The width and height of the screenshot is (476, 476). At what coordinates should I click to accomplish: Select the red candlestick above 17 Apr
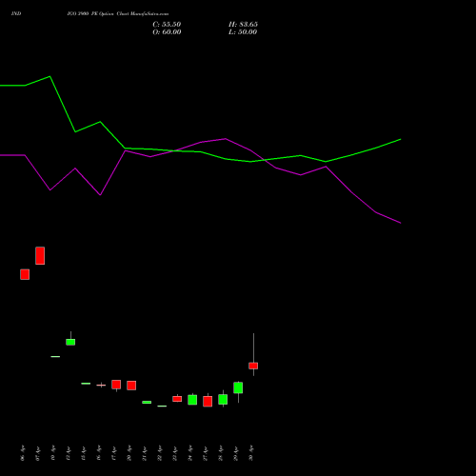click(x=116, y=385)
